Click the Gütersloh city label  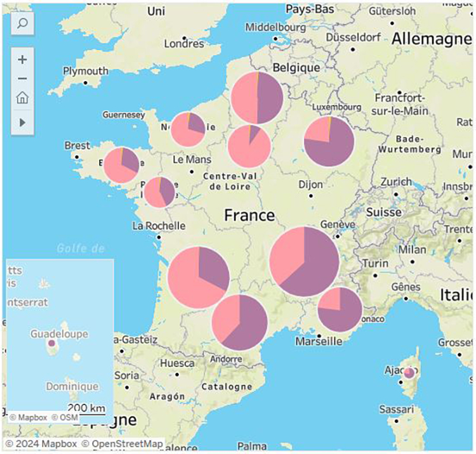click(392, 11)
